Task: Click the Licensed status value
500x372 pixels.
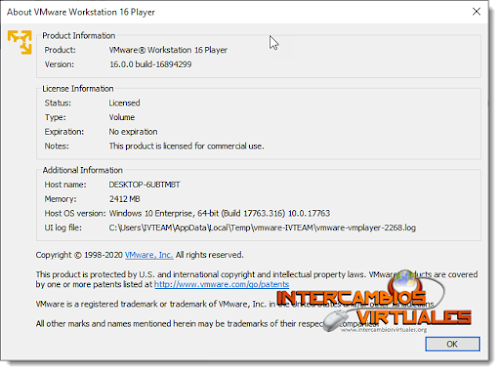Action: pyautogui.click(x=124, y=103)
